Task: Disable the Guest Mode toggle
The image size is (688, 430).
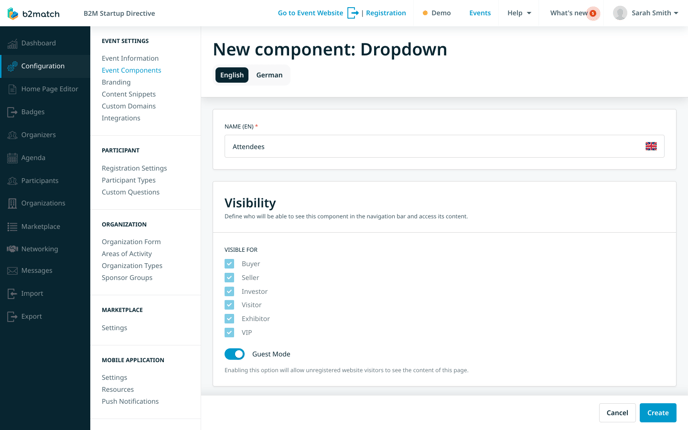Action: pyautogui.click(x=234, y=354)
